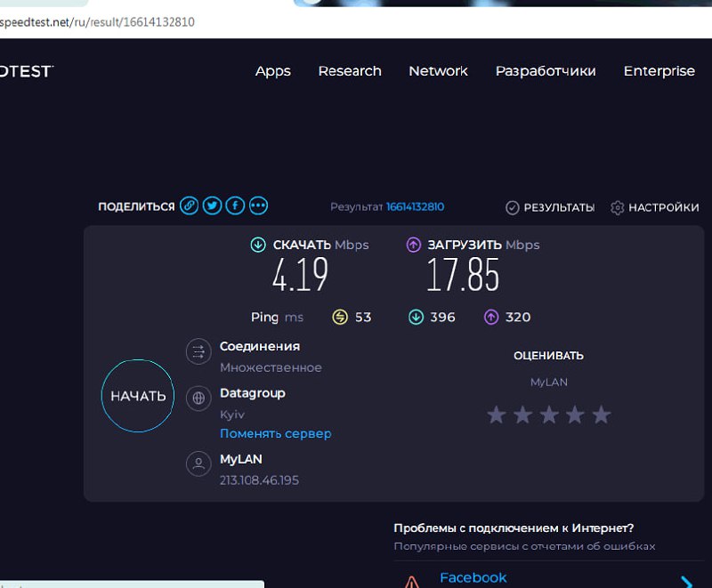Click the download latency icon next to 396
Image resolution: width=712 pixels, height=588 pixels.
point(416,317)
